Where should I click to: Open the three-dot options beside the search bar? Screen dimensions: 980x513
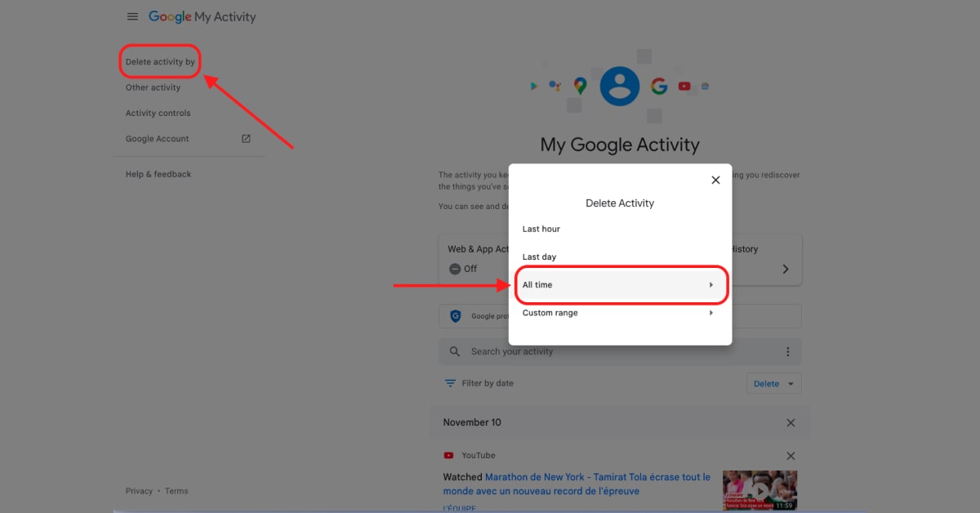tap(787, 351)
